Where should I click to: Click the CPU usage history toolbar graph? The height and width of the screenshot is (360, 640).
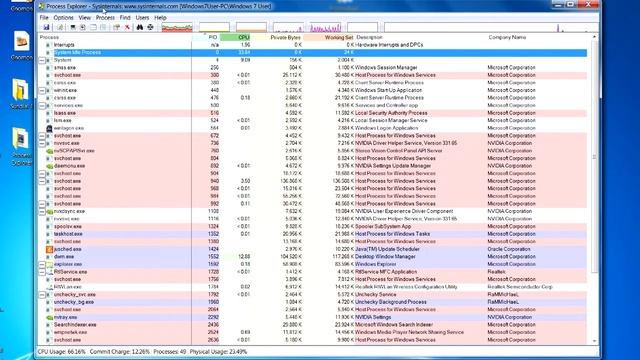[x=177, y=27]
